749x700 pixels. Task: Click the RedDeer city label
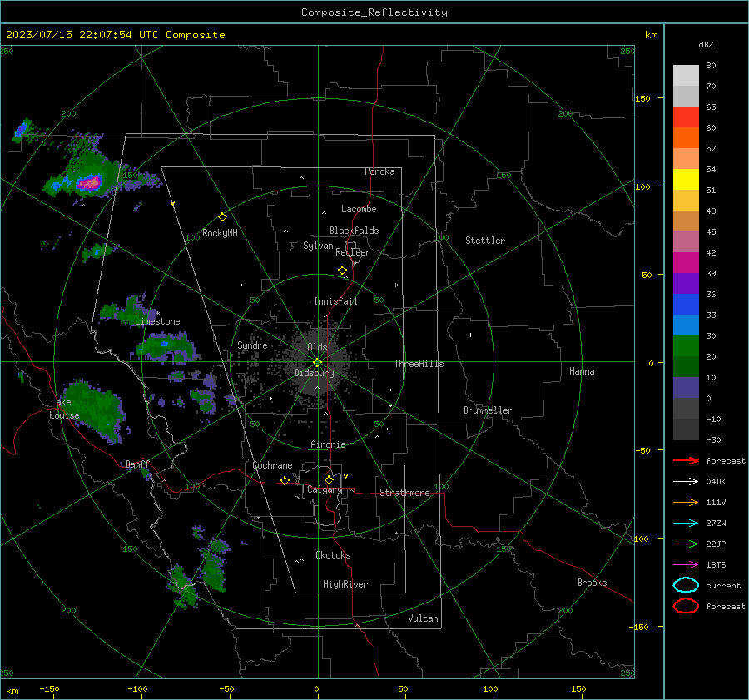click(x=353, y=252)
